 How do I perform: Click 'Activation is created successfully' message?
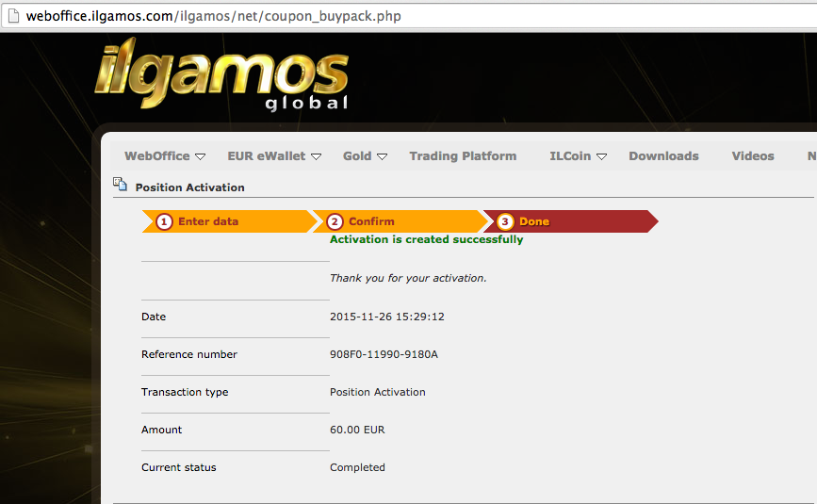point(426,239)
